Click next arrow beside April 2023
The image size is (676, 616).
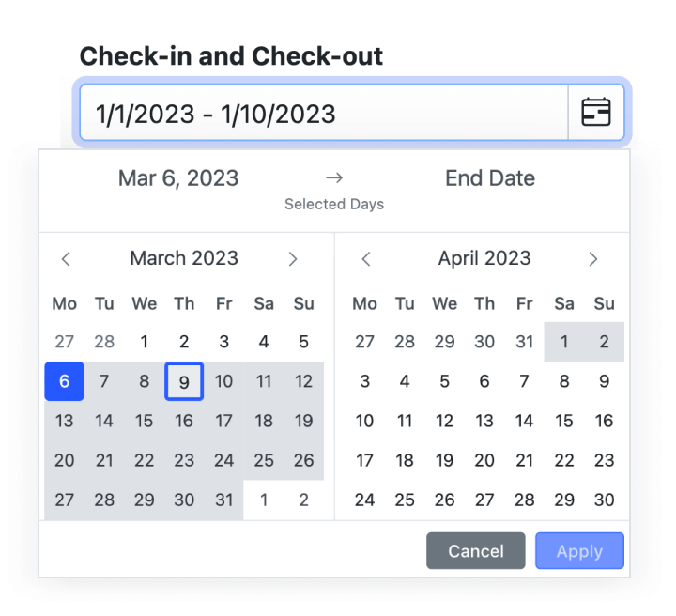593,259
